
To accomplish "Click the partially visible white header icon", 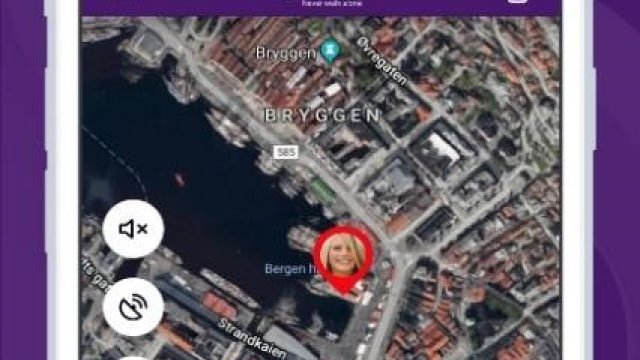I will (517, 1).
